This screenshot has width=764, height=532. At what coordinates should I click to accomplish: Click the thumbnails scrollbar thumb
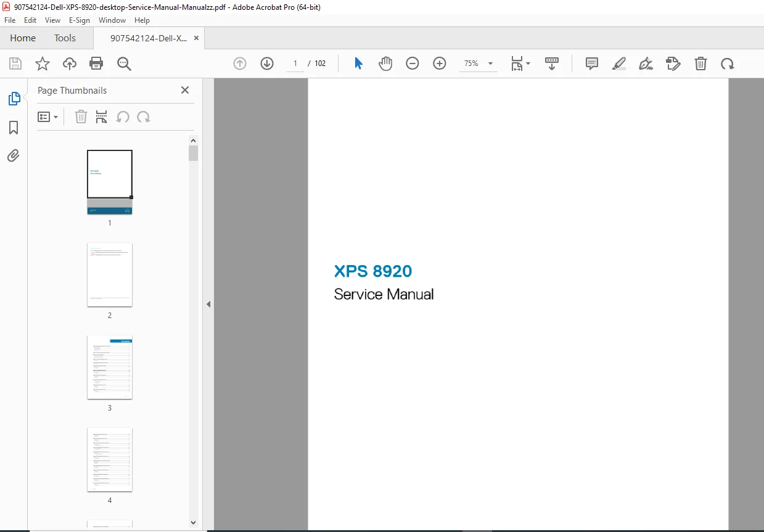[194, 153]
